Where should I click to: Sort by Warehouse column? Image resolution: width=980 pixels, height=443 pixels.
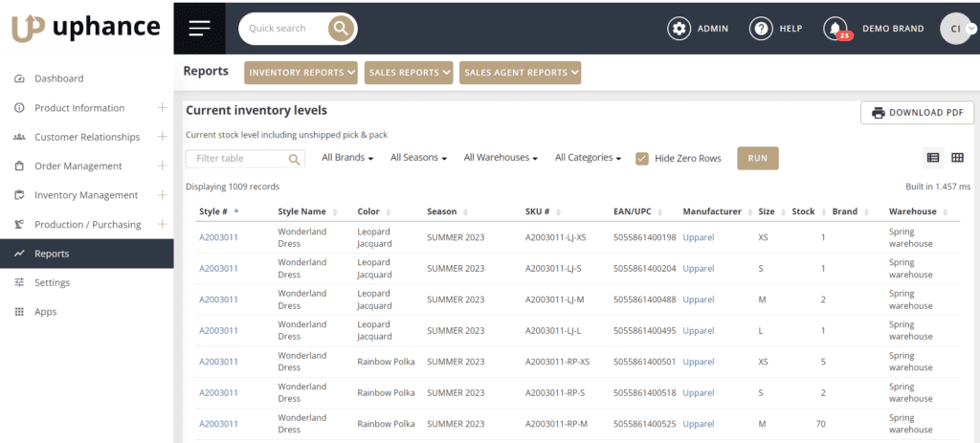(x=918, y=211)
